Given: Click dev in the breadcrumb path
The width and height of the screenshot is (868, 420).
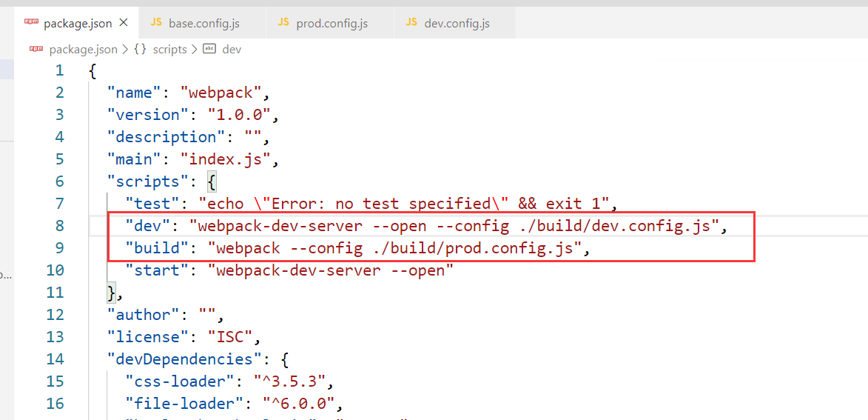Looking at the screenshot, I should (232, 50).
